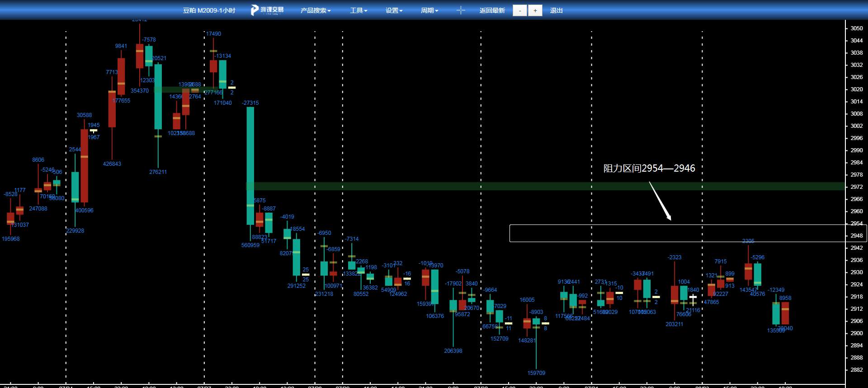This screenshot has height=388, width=868.
Task: Click price axis label 2990
Action: point(856,150)
